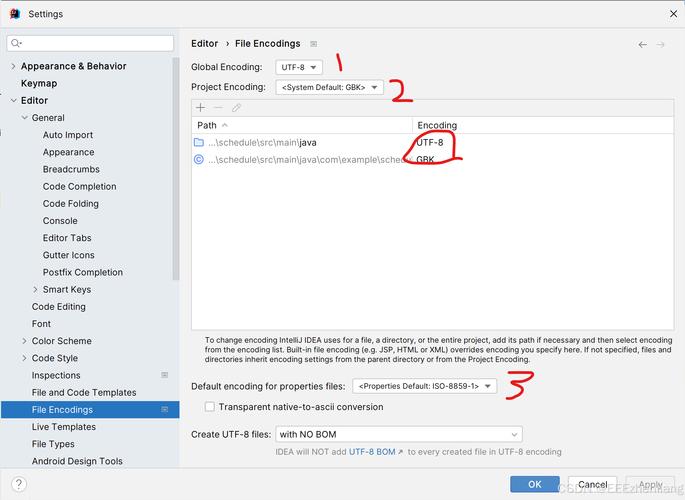Viewport: 685px width, 500px height.
Task: Click the java folder icon in table
Action: 198,143
